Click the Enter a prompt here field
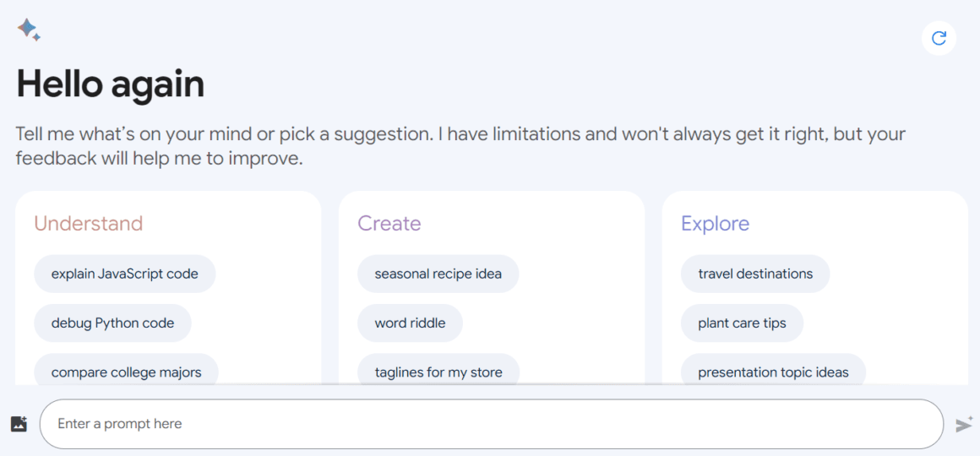The width and height of the screenshot is (980, 456). click(x=491, y=424)
